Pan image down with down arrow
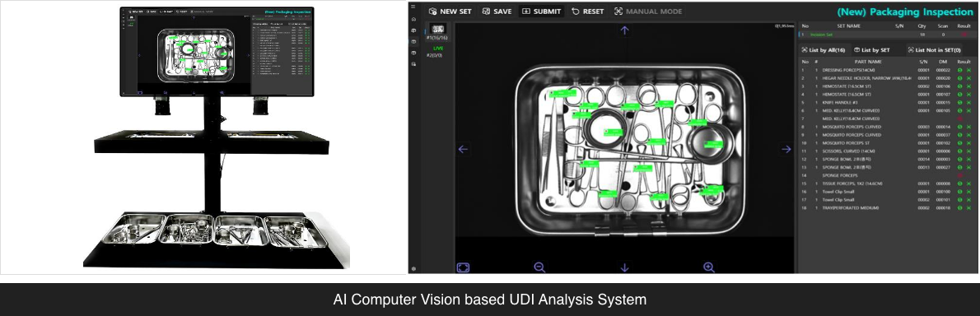Viewport: 980px width, 316px height. tap(624, 267)
